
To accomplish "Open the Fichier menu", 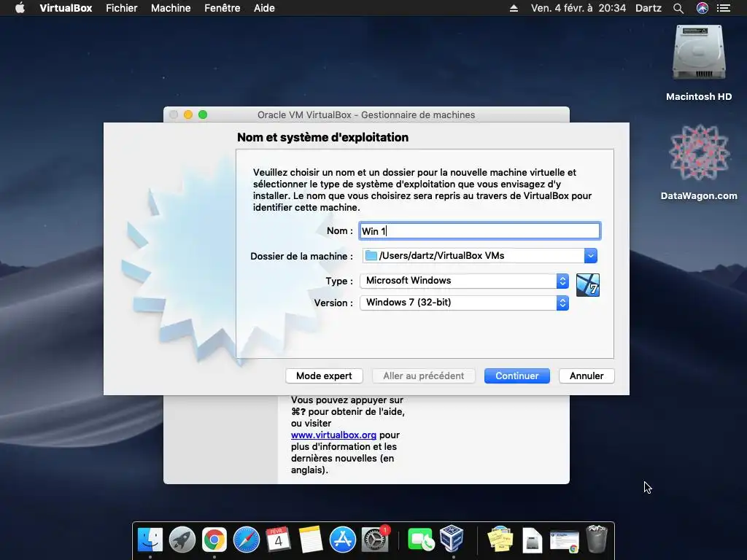I will tap(122, 8).
